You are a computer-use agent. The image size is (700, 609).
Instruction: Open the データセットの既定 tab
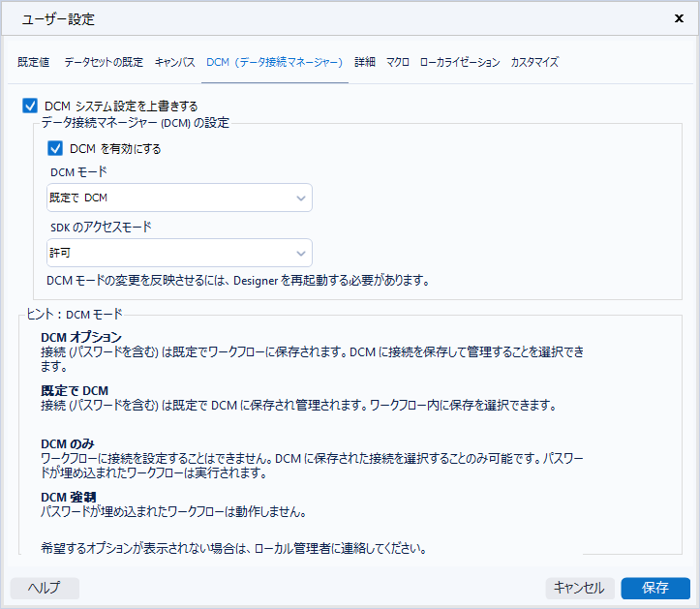click(x=104, y=62)
